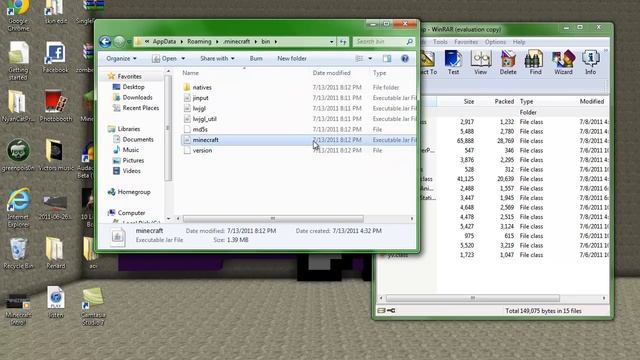Select the Recycle Bin desktop icon
640x360 pixels.
(18, 253)
